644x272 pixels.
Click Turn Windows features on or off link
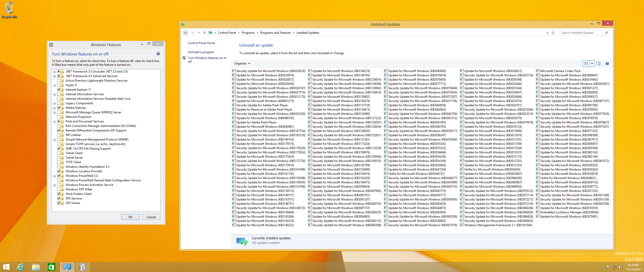pos(207,60)
